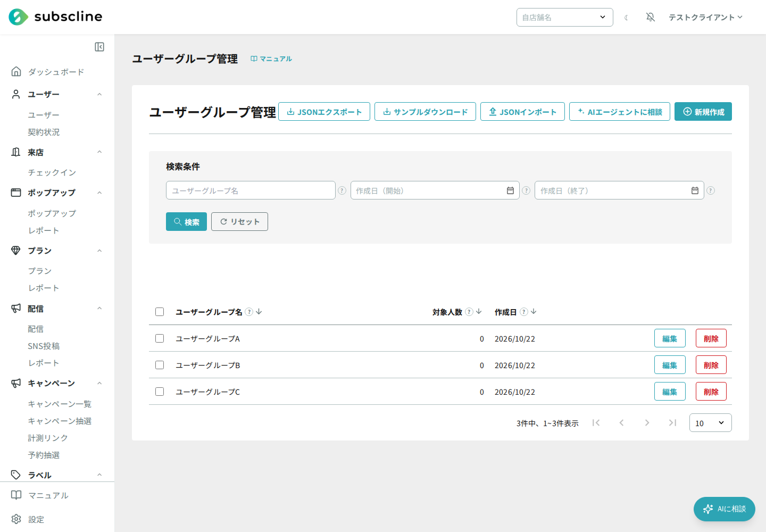Image resolution: width=766 pixels, height=532 pixels.
Task: Focus the ユーザーグループ名 search input
Action: [x=251, y=190]
